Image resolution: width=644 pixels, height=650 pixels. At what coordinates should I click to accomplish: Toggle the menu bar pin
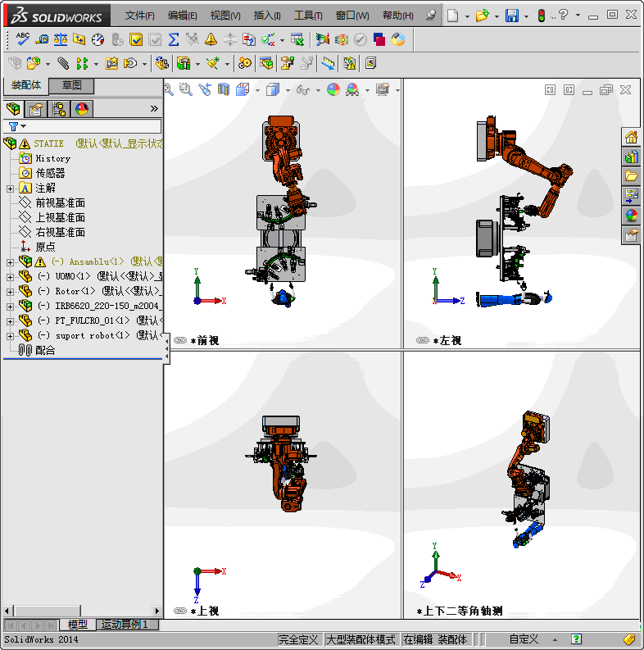pos(431,16)
